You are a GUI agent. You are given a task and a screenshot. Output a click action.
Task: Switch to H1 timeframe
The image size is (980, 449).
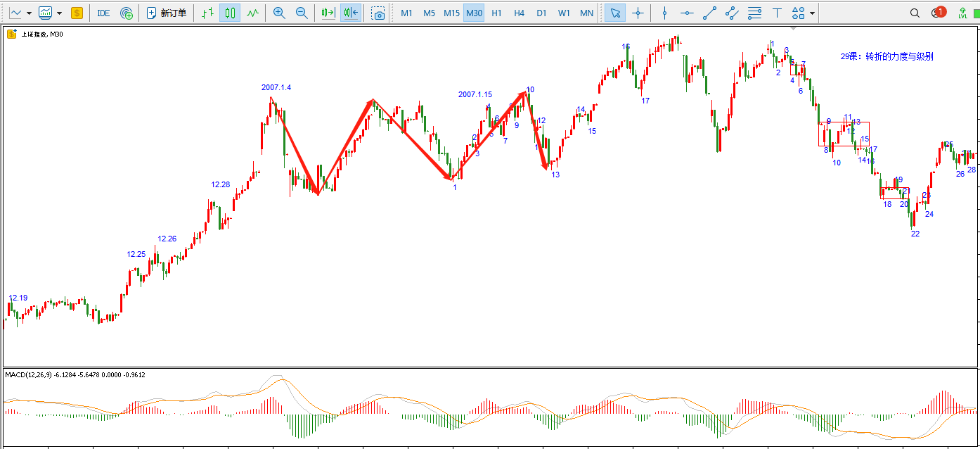point(496,13)
